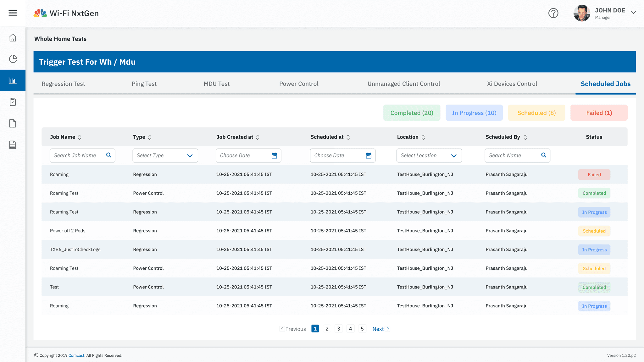Toggle sort on Scheduled By column
The image size is (644, 362).
coord(525,137)
